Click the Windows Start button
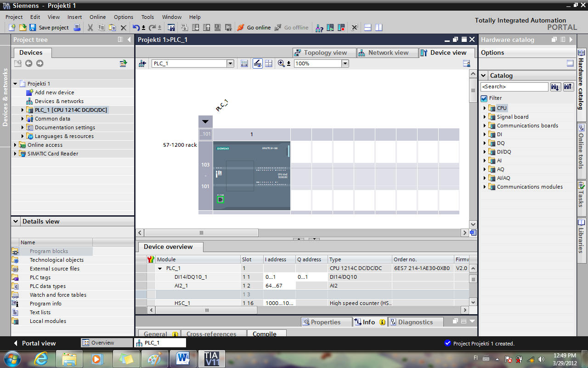588x368 pixels. (11, 358)
